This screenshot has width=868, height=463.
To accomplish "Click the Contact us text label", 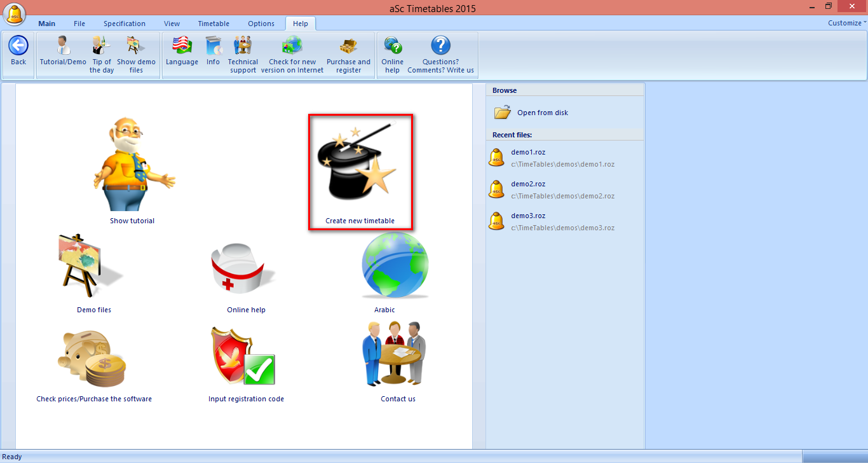I will [x=398, y=399].
